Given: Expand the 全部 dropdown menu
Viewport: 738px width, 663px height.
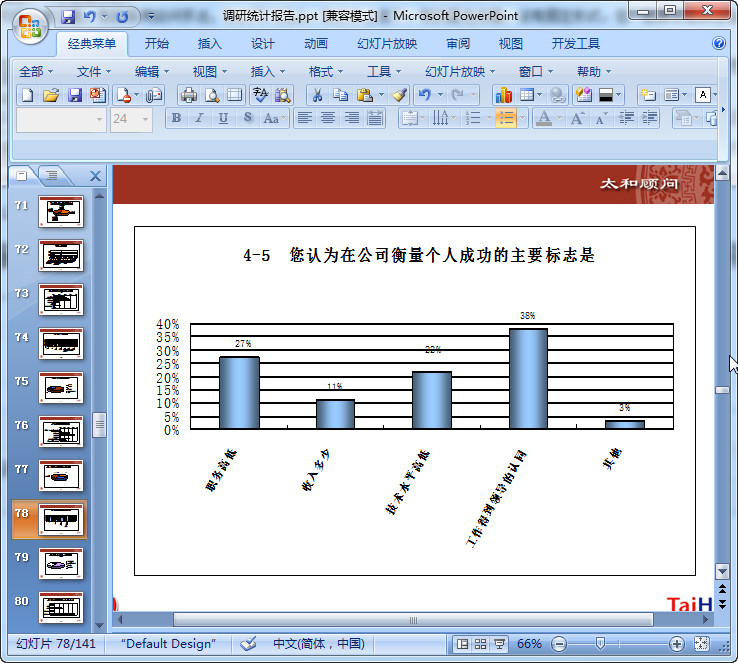Looking at the screenshot, I should pyautogui.click(x=36, y=72).
